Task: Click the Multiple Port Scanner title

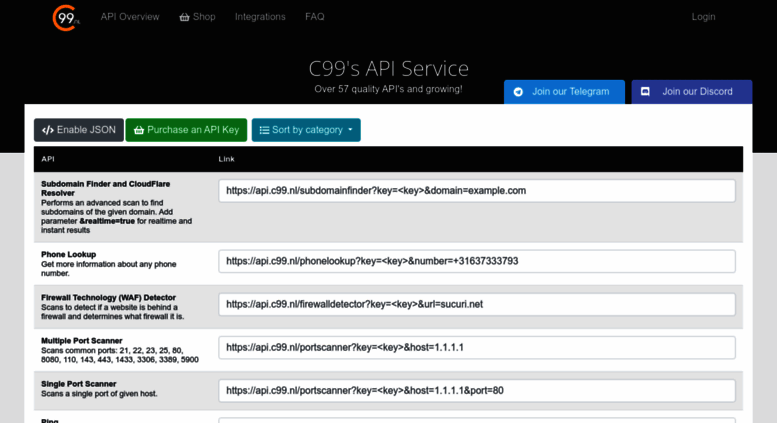Action: [82, 341]
